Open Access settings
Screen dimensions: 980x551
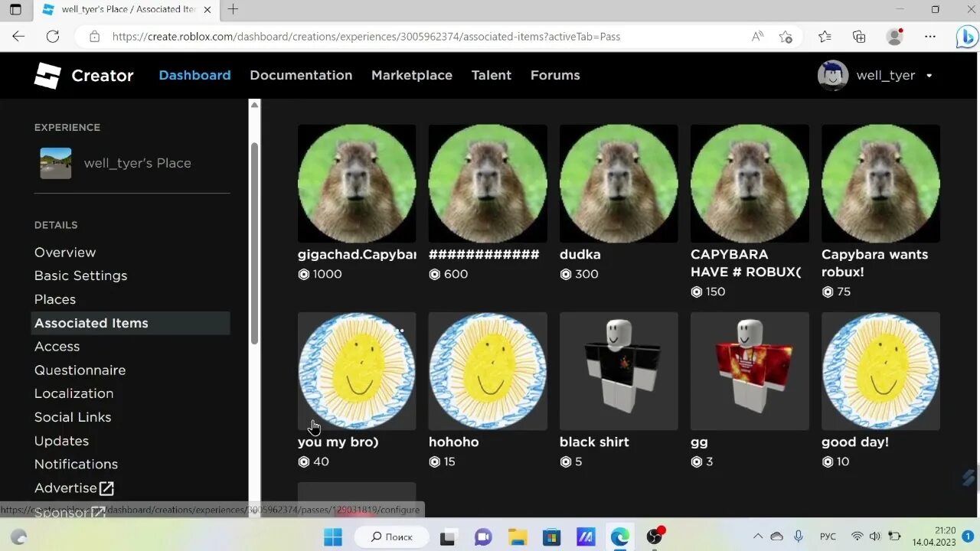57,346
